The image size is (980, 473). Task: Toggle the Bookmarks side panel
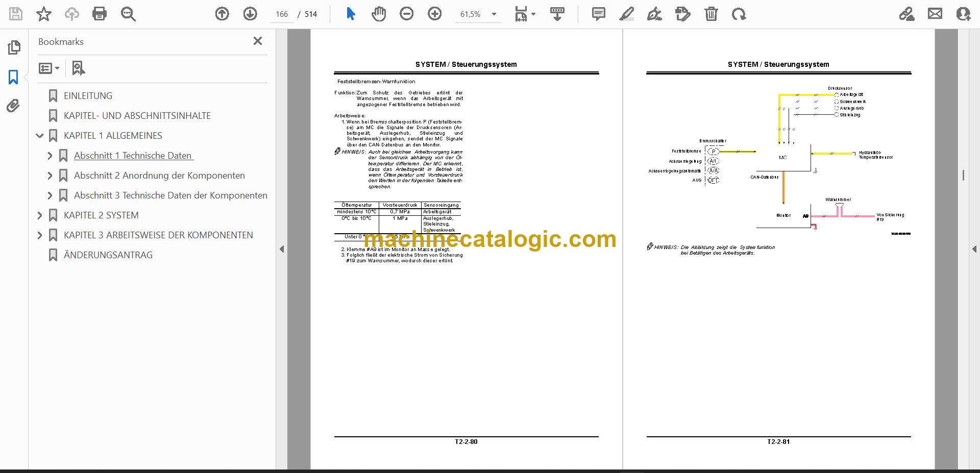click(x=13, y=77)
